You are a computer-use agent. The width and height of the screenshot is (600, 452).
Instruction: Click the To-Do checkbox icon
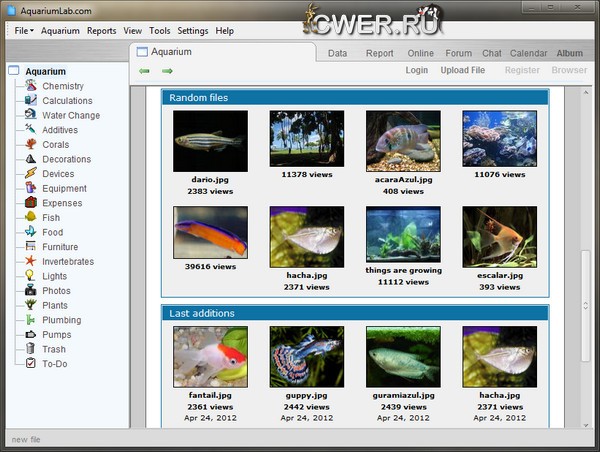[x=31, y=364]
